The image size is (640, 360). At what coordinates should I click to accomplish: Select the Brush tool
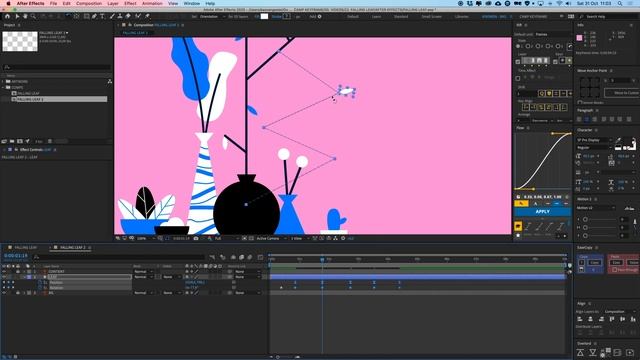112,16
